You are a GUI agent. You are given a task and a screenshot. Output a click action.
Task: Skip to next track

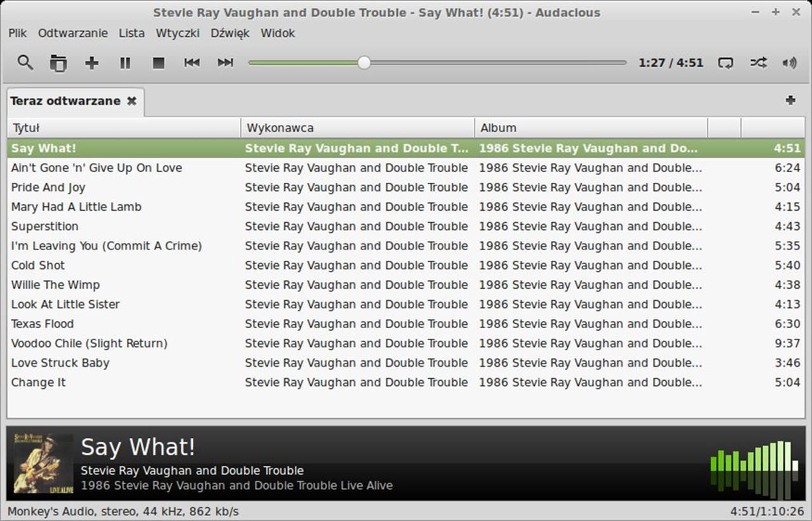pos(225,62)
